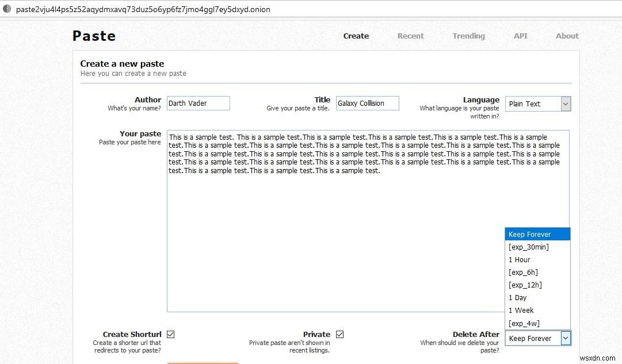Click the Galaxy Collision title field
Viewport: 622px width, 364px height.
[367, 103]
